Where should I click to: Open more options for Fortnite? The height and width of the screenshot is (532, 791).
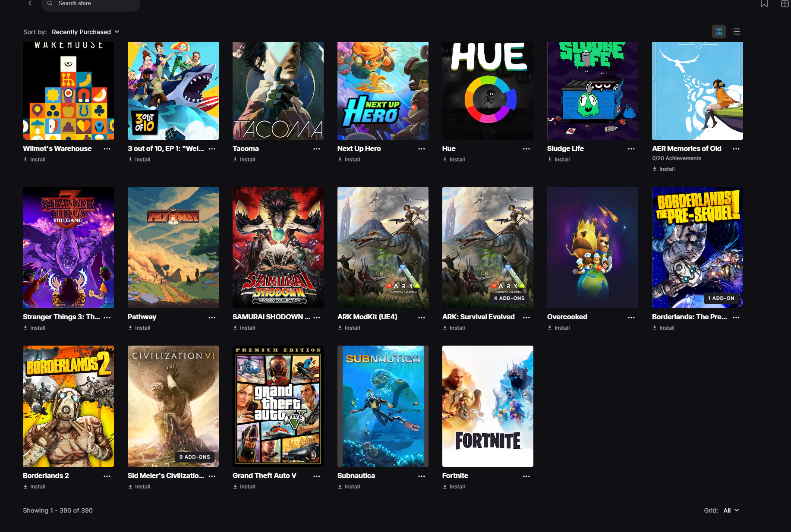(526, 476)
